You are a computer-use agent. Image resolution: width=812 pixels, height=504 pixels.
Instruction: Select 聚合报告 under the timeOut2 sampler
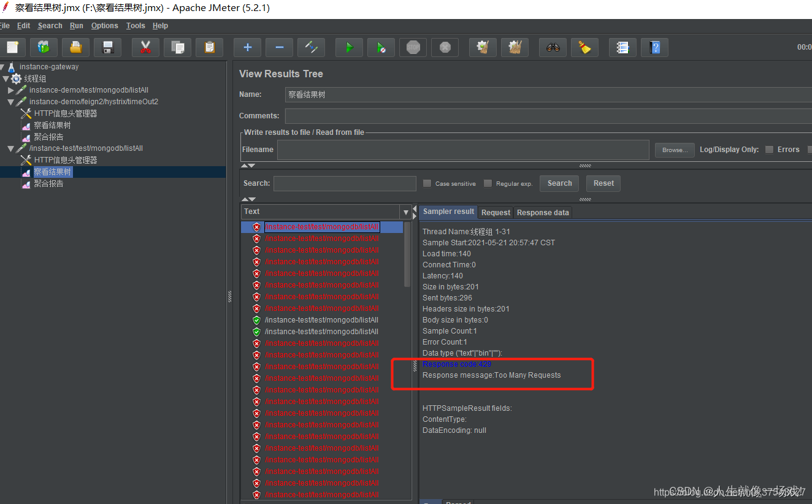click(x=48, y=137)
